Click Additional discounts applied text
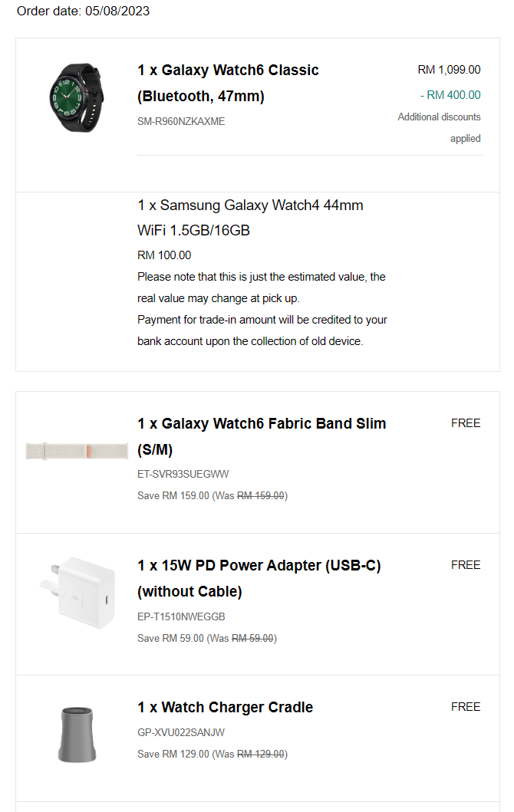This screenshot has width=514, height=812. 440,127
